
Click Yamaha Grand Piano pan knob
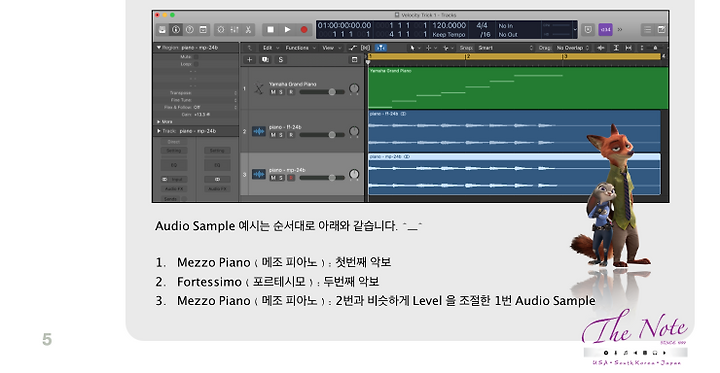point(354,88)
